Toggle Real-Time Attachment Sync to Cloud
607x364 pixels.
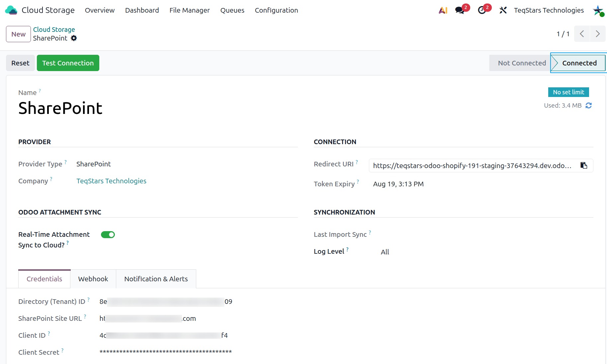coord(108,235)
